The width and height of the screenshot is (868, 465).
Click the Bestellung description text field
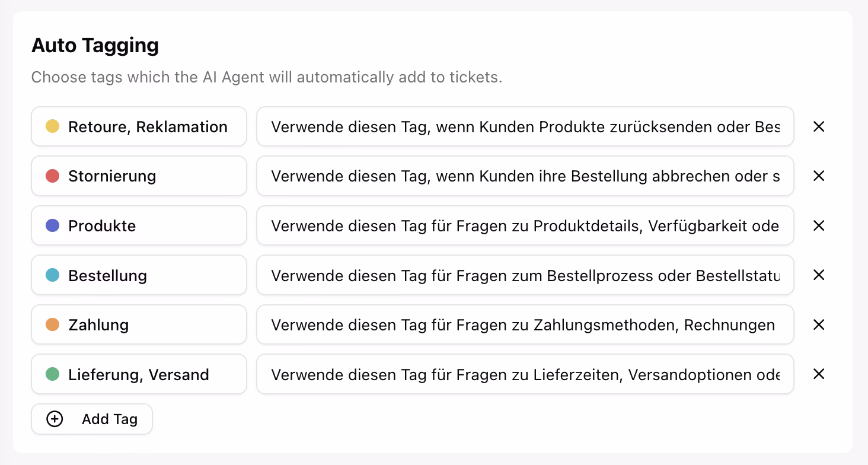525,275
